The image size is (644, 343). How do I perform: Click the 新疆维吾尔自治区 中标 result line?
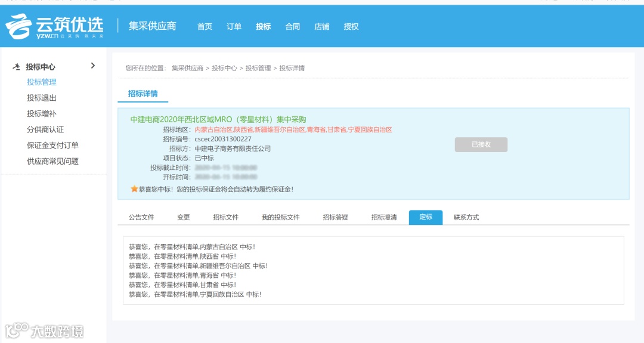[198, 266]
